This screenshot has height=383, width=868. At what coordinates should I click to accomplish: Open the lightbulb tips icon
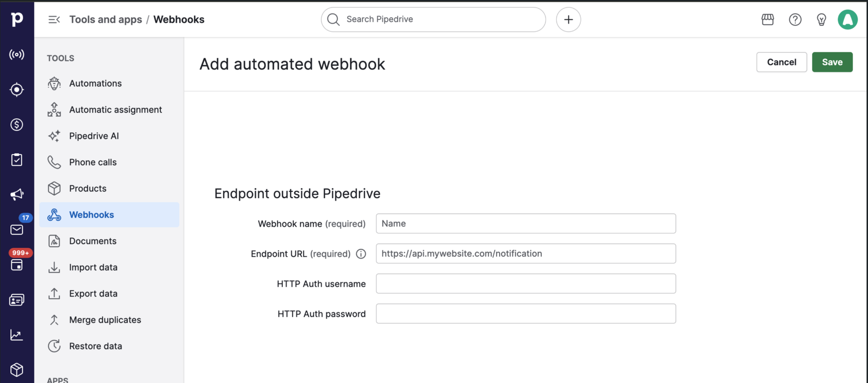822,19
